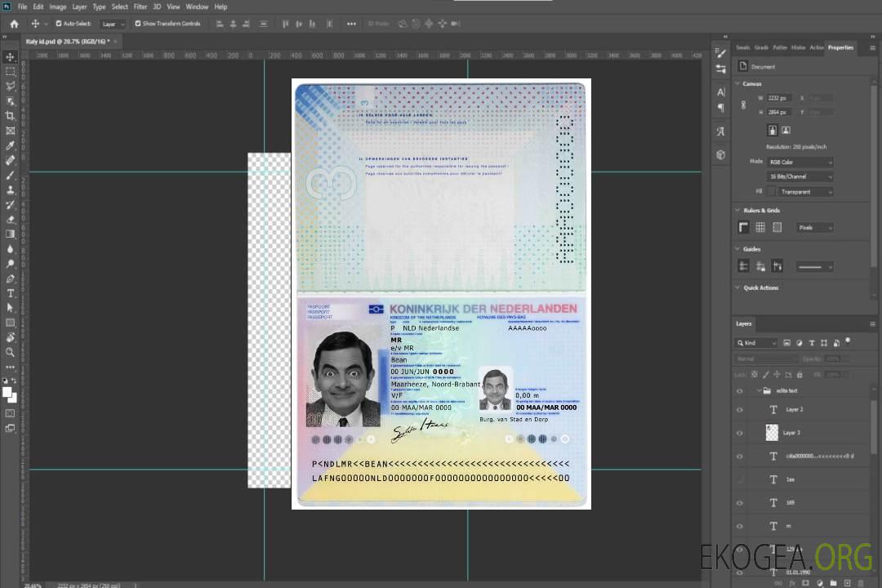Open the Glyphs panel icon
Image resolution: width=882 pixels, height=588 pixels.
721,131
